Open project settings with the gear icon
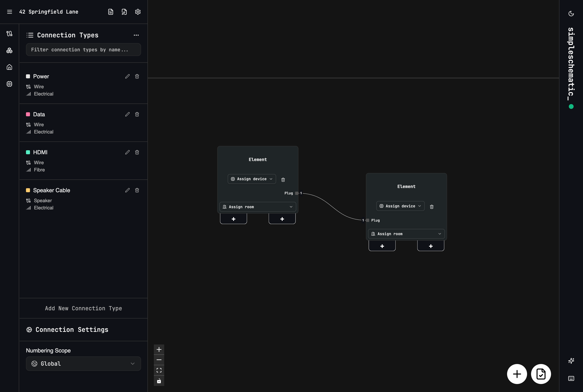583x392 pixels. pyautogui.click(x=138, y=12)
